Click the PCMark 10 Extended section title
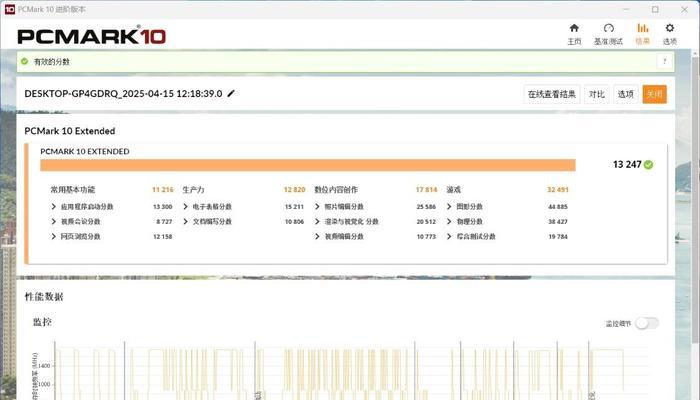This screenshot has height=400, width=700. [x=70, y=131]
